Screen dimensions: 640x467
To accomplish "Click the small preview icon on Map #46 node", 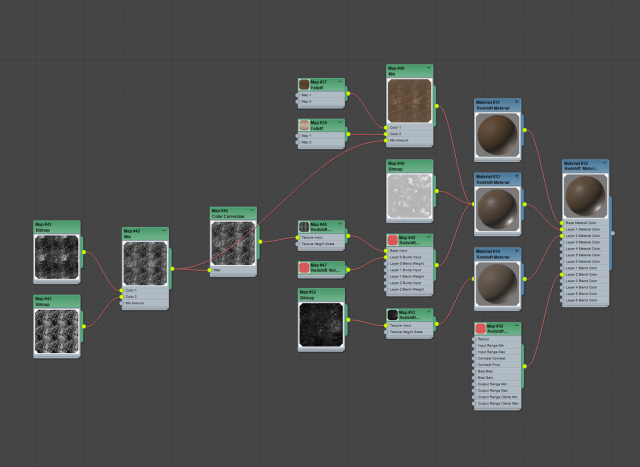I will pyautogui.click(x=304, y=227).
